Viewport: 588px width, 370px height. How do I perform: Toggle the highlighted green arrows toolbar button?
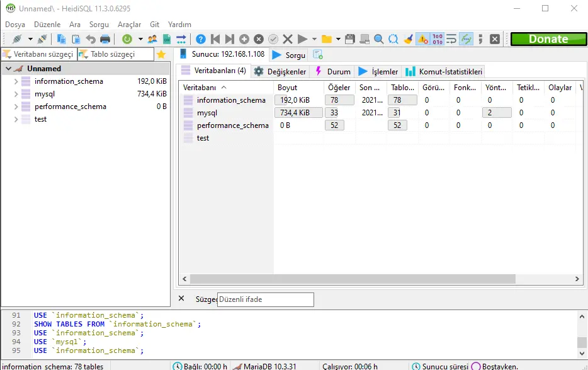pos(466,38)
